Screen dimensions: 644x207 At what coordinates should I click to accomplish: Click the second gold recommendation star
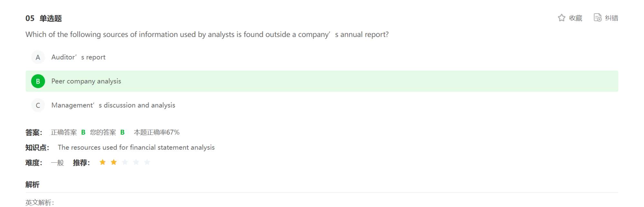coord(114,162)
